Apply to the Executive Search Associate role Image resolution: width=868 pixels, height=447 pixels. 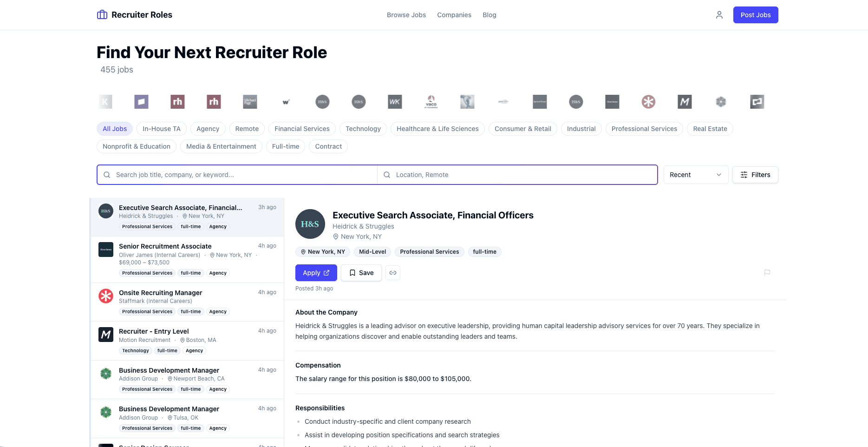pyautogui.click(x=316, y=273)
